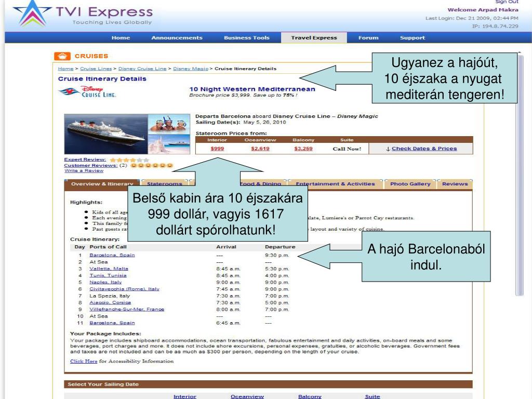Click Click Here accessibility information link

[x=84, y=362]
